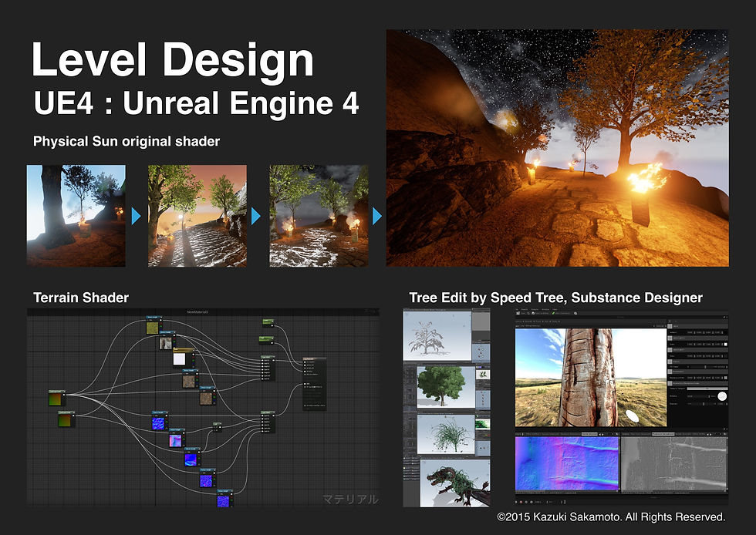The width and height of the screenshot is (756, 535).
Task: Select the small math node between normal maps
Action: 218,427
